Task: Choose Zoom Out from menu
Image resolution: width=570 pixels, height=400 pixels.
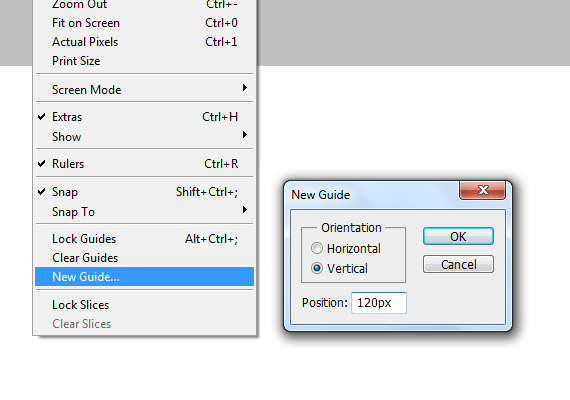Action: [x=144, y=5]
